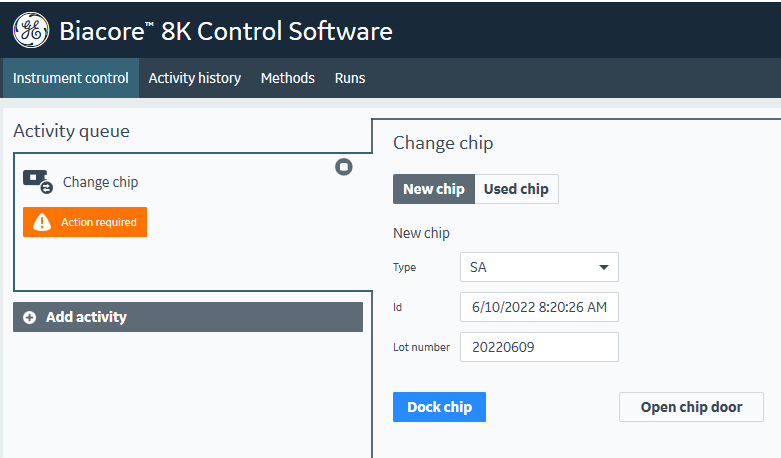The width and height of the screenshot is (781, 458).
Task: Open the Instrument control tab
Action: pos(70,78)
